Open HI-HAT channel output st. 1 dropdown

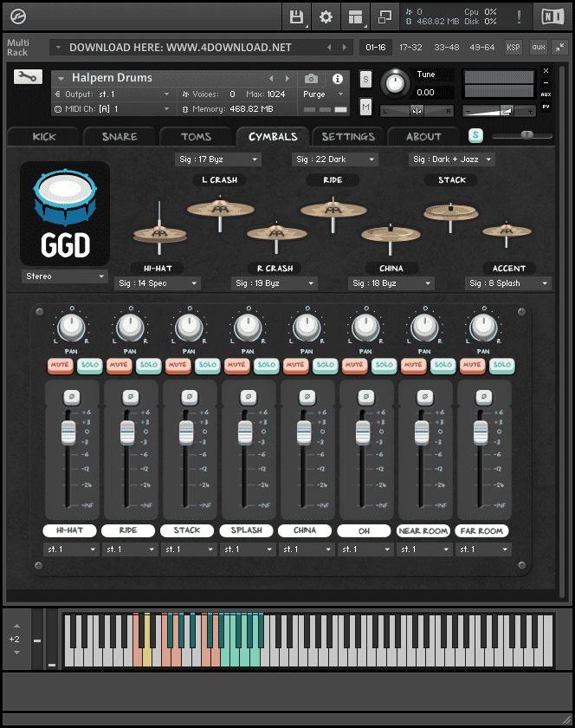click(71, 549)
